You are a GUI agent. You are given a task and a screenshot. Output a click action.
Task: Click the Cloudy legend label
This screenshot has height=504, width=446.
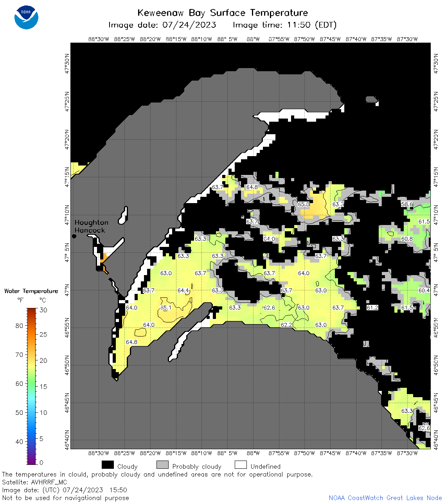coord(127,466)
